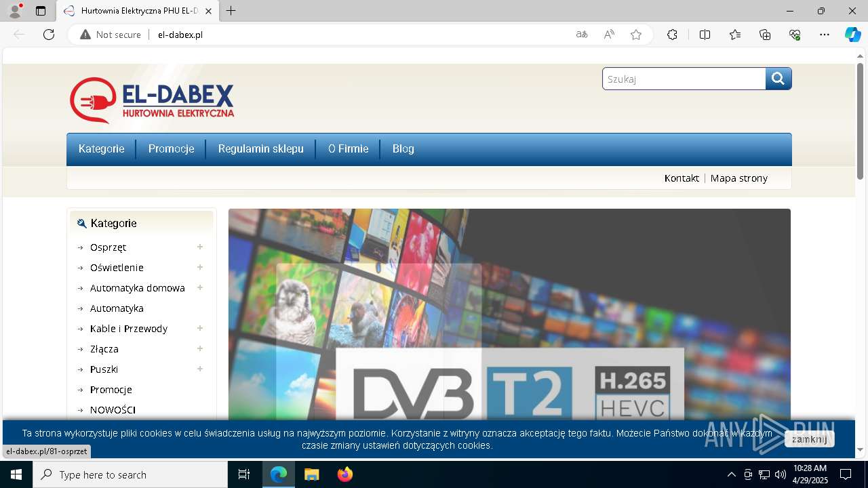
Task: Expand the Złącza category
Action: (200, 348)
